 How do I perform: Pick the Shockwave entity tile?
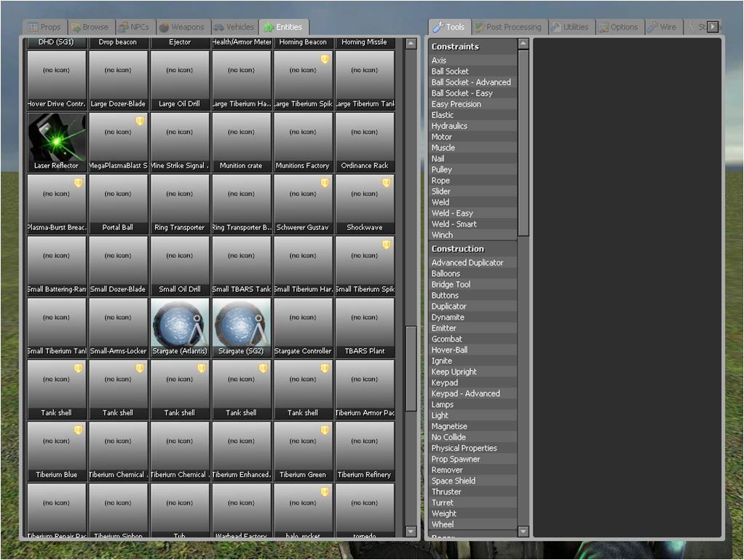[x=365, y=203]
